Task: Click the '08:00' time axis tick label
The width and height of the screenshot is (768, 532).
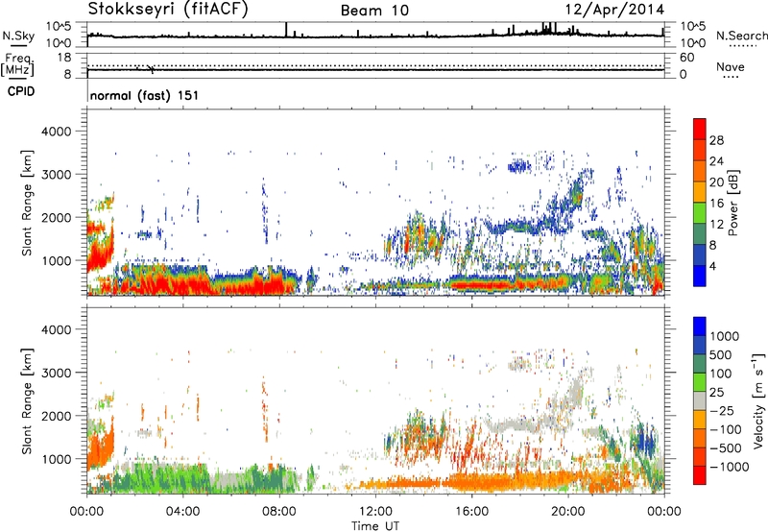Action: [x=279, y=512]
